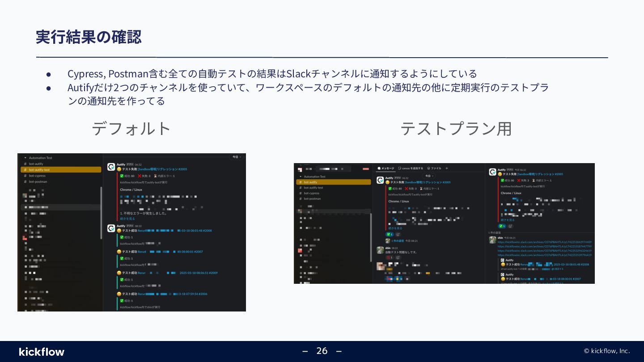644x362 pixels.
Task: Click the canvas を追加する tab
Action: pos(411,168)
